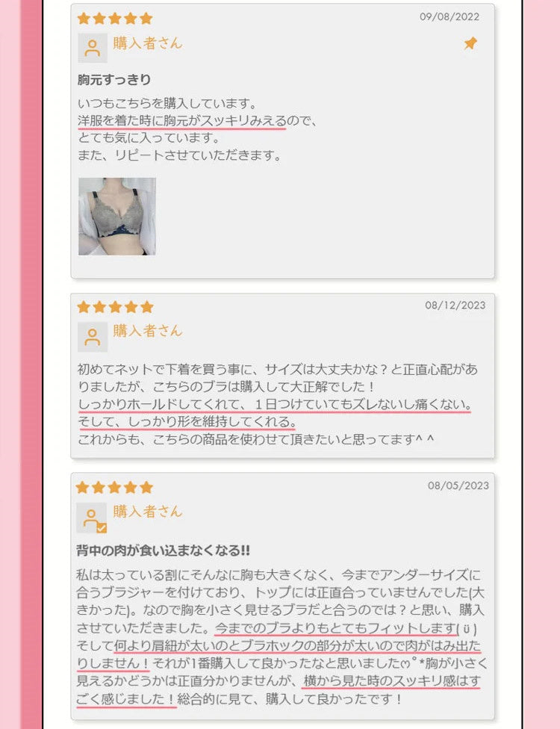Click the 購入者さん name on third review
Screen dimensions: 560x729
tap(148, 512)
